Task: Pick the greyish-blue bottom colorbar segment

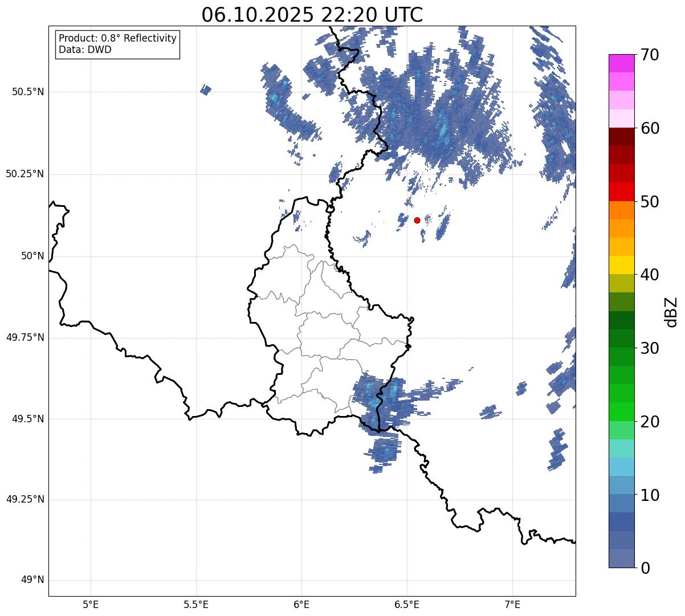Action: [621, 558]
